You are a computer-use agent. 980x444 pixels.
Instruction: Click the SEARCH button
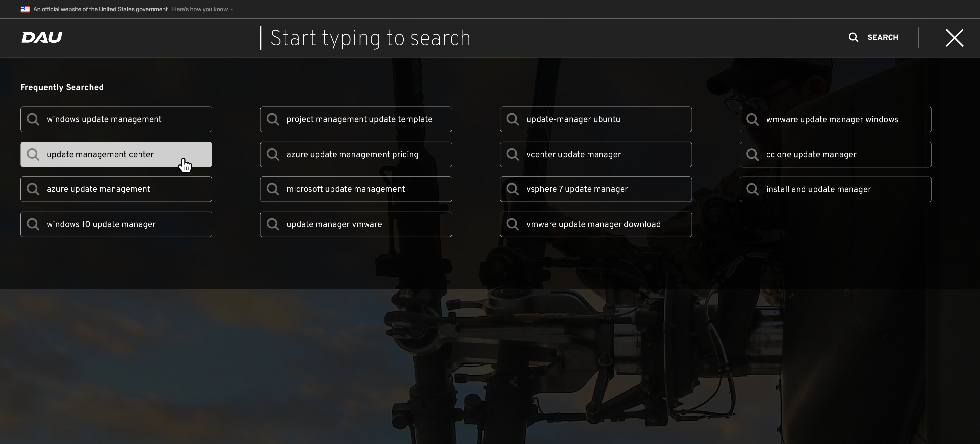[x=878, y=37]
